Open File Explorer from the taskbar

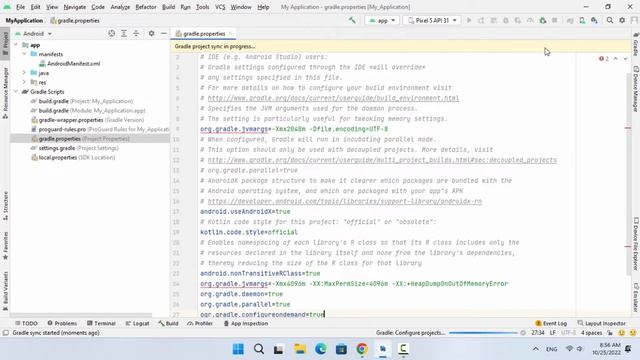pyautogui.click(x=300, y=349)
